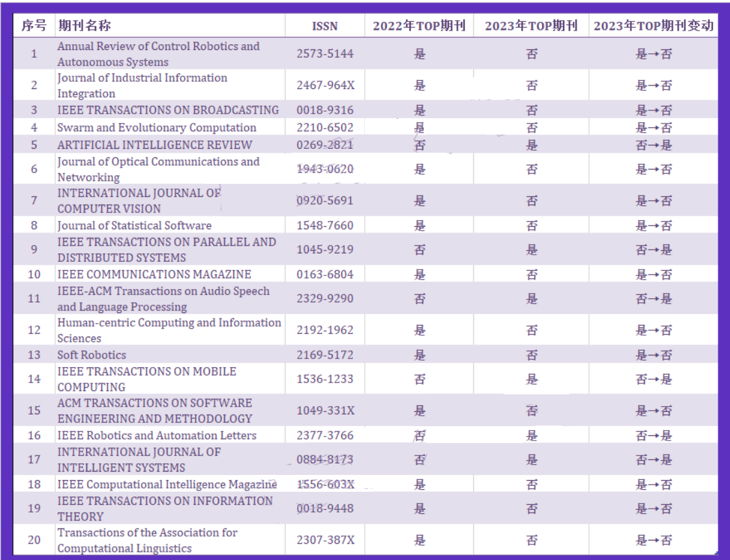
Task: Select the 2023年TOP期刊变动 header cell
Action: coord(654,26)
